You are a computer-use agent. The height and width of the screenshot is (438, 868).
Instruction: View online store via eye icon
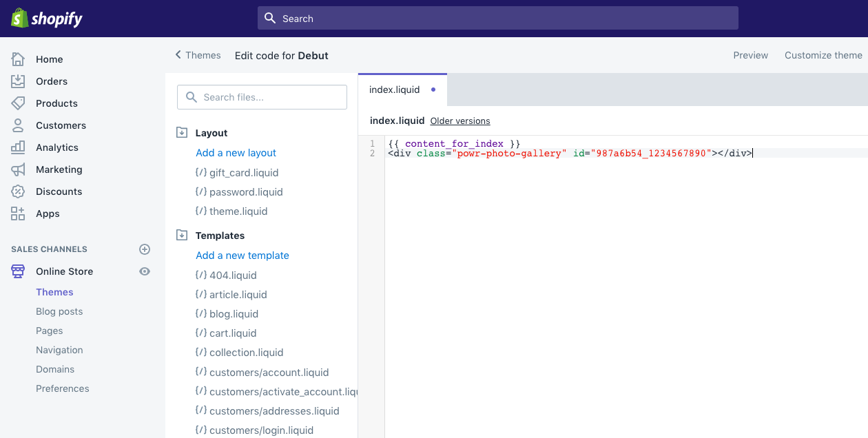145,271
